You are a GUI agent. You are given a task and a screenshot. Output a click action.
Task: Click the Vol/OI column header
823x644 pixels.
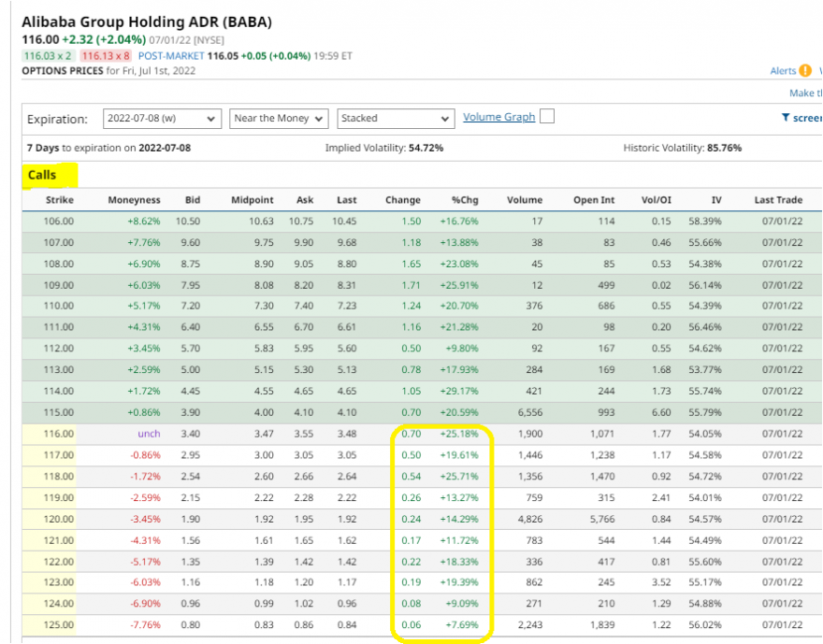pos(657,200)
